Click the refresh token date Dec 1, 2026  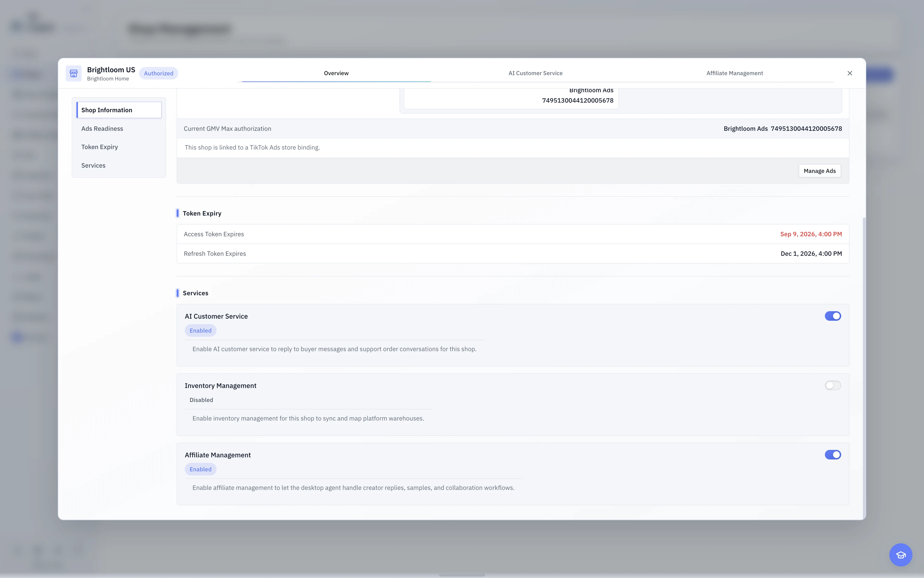(811, 253)
